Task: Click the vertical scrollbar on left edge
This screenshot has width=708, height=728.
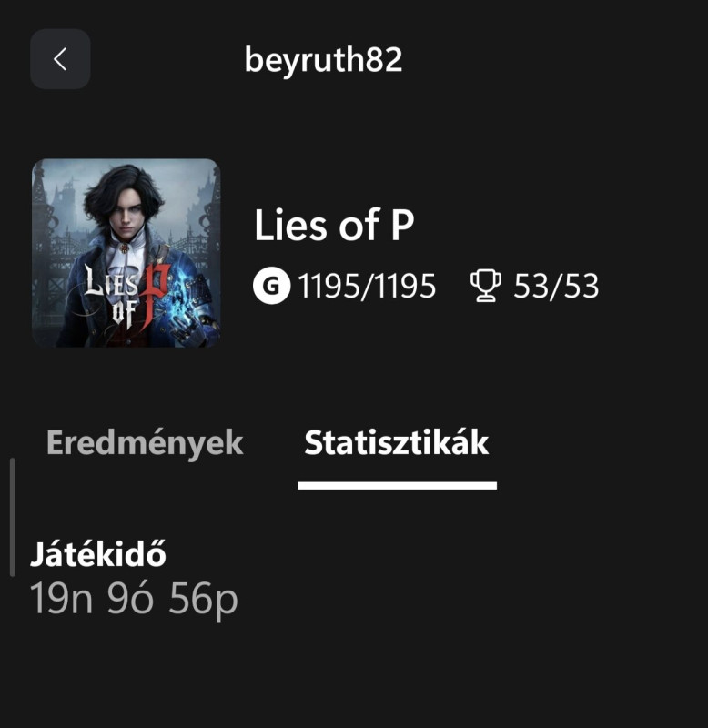Action: pos(12,517)
